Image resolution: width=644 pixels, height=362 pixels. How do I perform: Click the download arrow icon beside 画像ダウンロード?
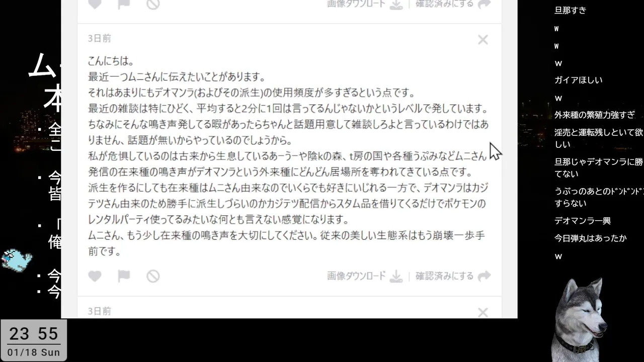(396, 276)
